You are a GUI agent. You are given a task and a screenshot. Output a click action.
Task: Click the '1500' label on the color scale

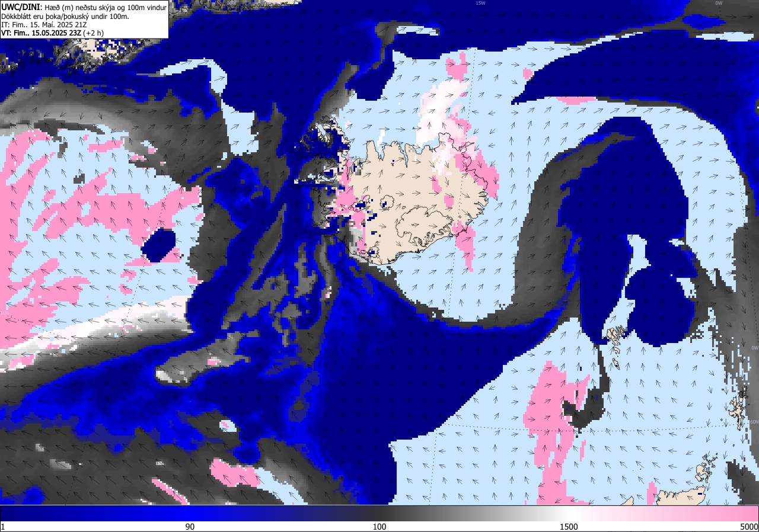[569, 527]
